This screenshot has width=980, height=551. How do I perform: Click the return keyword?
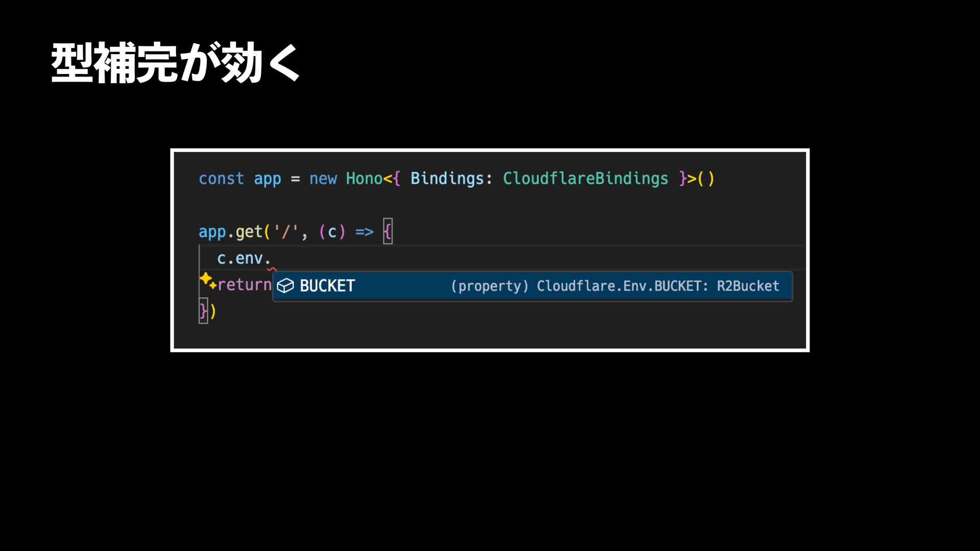click(x=244, y=285)
